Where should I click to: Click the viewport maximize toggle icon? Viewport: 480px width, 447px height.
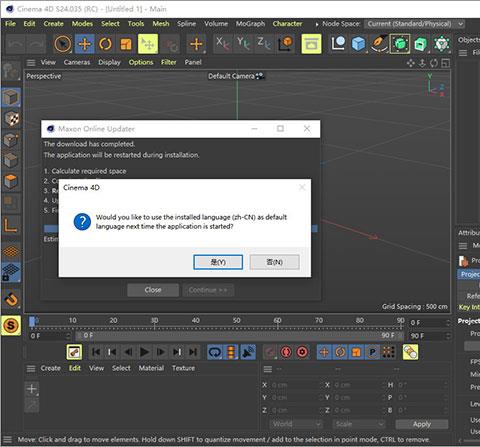445,63
